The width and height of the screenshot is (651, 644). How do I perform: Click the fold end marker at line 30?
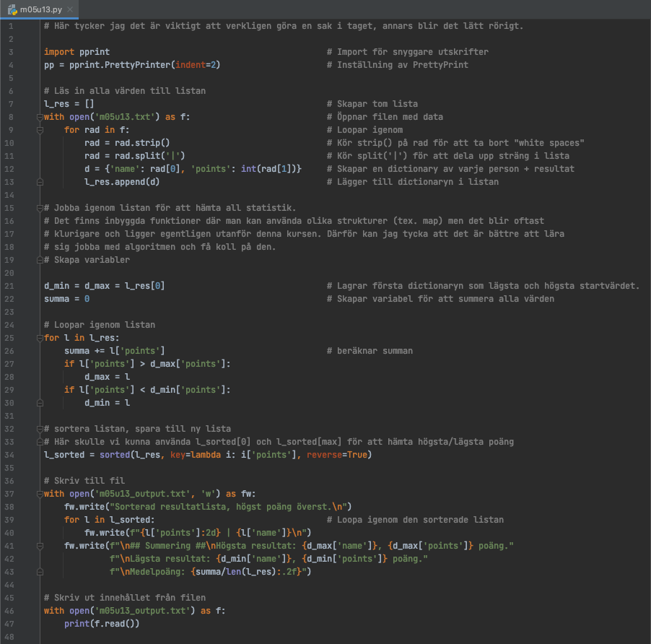(x=39, y=403)
